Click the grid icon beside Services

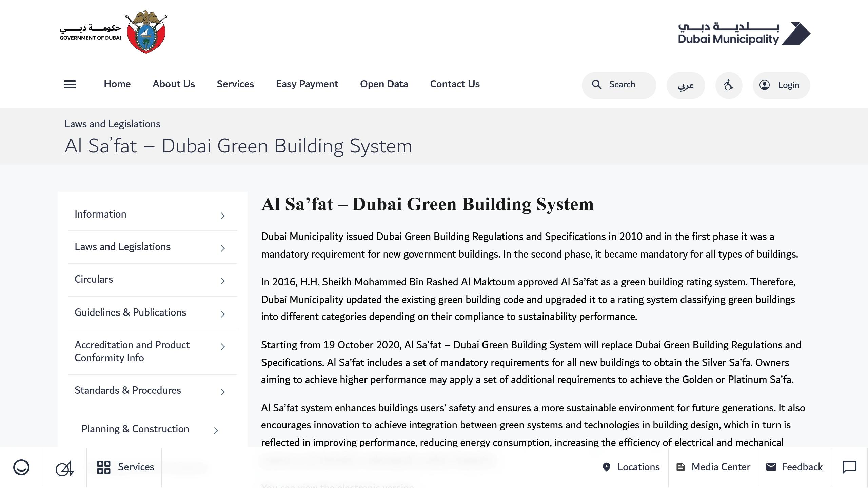[x=104, y=467]
